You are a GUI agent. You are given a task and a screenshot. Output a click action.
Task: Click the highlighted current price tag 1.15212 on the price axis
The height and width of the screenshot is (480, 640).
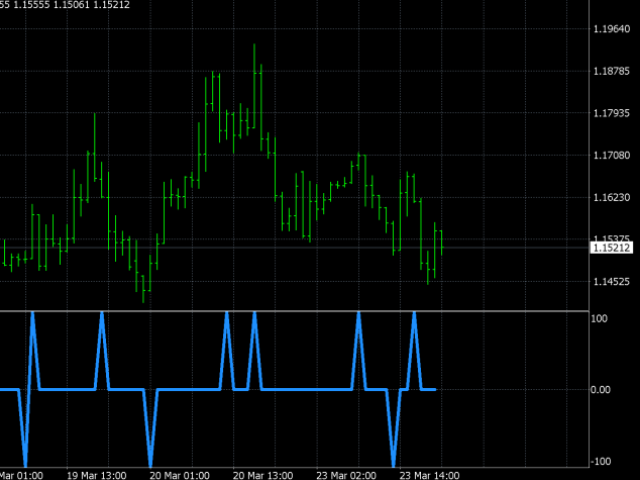click(x=611, y=248)
